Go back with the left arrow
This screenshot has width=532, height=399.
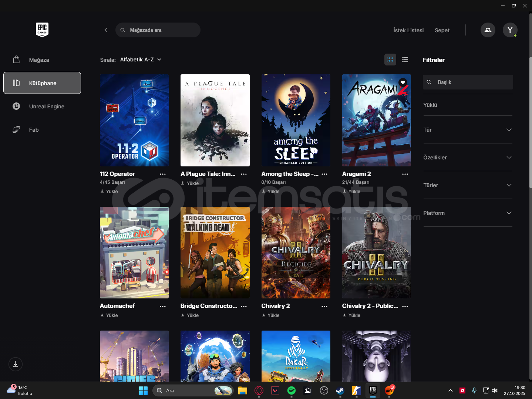point(106,30)
